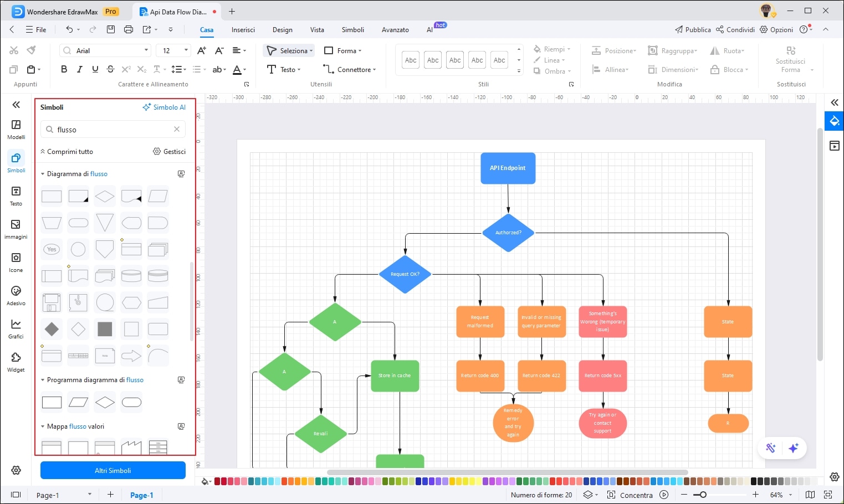Collapse the Diagramma di flusso category
The width and height of the screenshot is (844, 504).
43,174
